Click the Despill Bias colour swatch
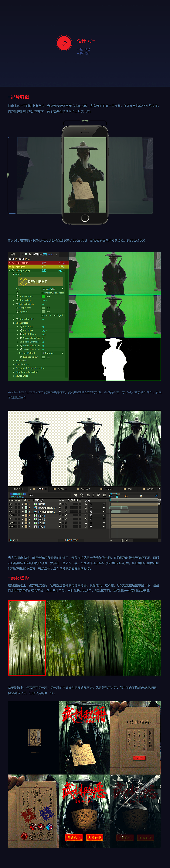This screenshot has height=868, width=170. click(43, 308)
